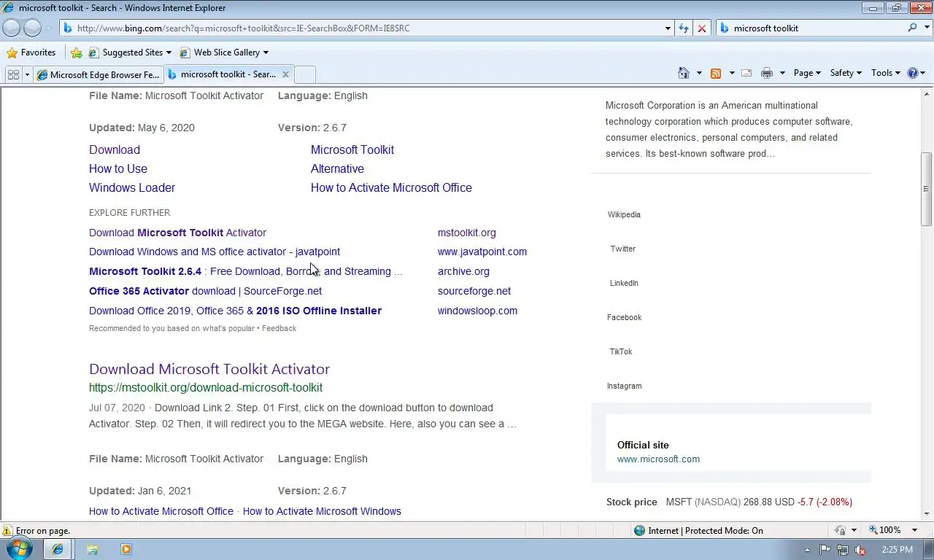Click the Add to Favorites Bar star icon
Screen dimensions: 934x560
click(x=77, y=52)
